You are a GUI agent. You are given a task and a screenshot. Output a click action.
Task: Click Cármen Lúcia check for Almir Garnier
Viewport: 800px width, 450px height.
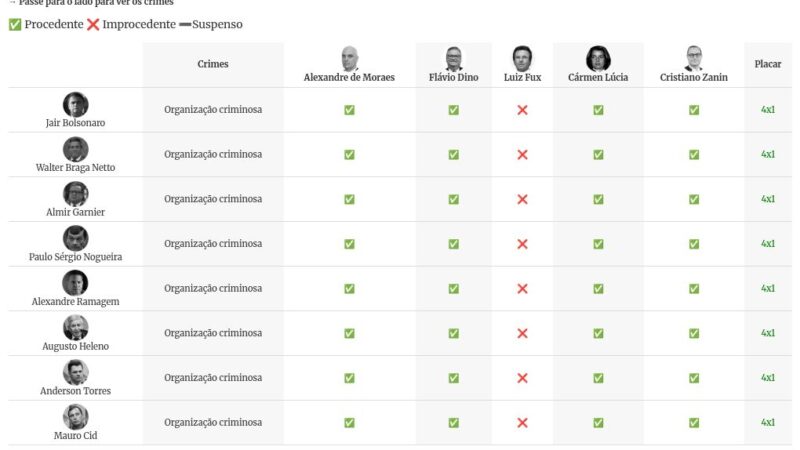(598, 199)
